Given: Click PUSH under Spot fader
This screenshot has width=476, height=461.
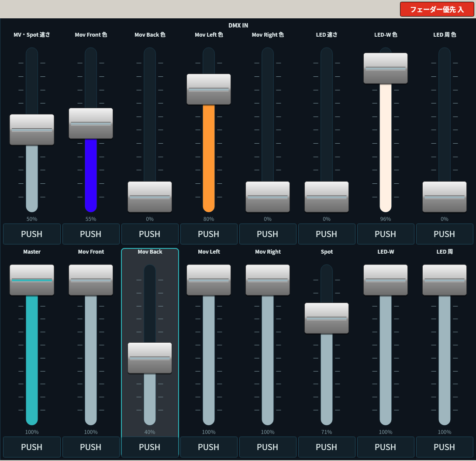Looking at the screenshot, I should (327, 447).
